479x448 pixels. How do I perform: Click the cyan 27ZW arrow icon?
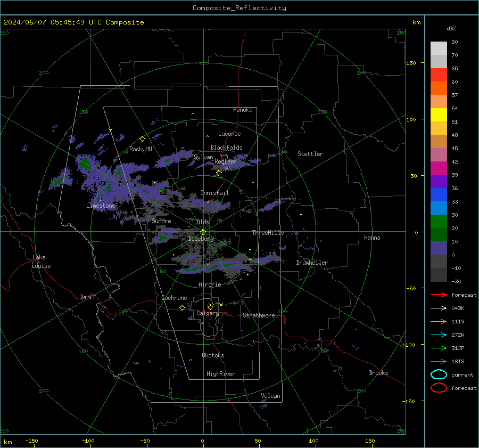point(439,335)
